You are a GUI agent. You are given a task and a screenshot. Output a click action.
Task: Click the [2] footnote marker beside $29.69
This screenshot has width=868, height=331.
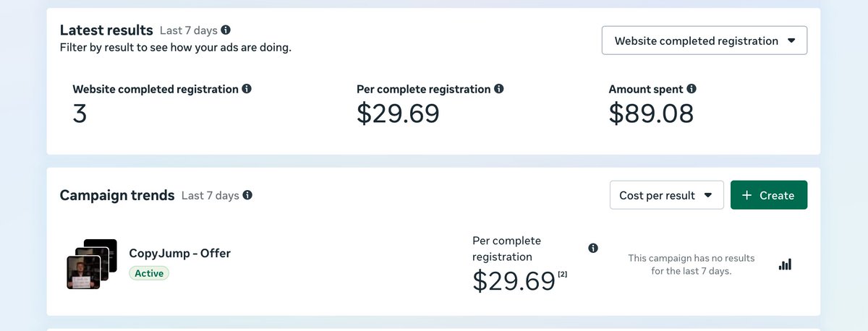coord(563,273)
